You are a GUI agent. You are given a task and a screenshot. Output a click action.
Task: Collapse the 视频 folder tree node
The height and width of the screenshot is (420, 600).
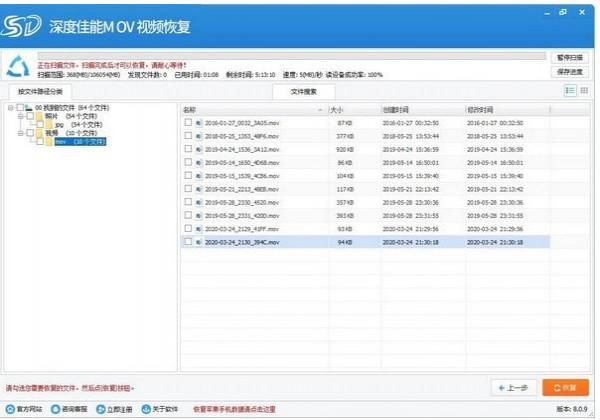click(x=19, y=133)
